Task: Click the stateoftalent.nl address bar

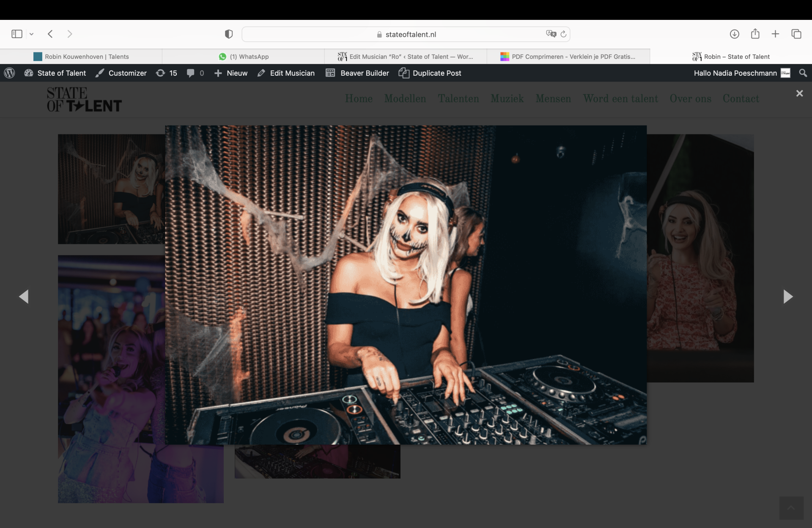Action: coord(406,34)
